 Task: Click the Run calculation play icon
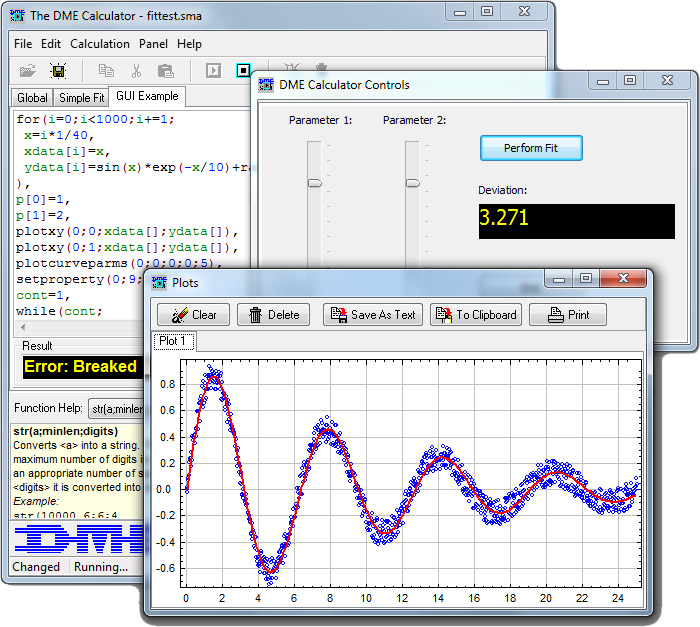tap(213, 71)
